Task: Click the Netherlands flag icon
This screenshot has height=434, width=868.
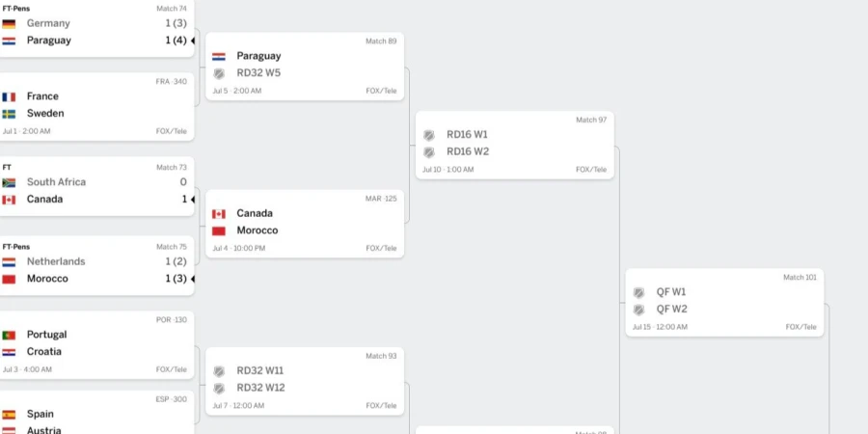Action: pyautogui.click(x=9, y=262)
